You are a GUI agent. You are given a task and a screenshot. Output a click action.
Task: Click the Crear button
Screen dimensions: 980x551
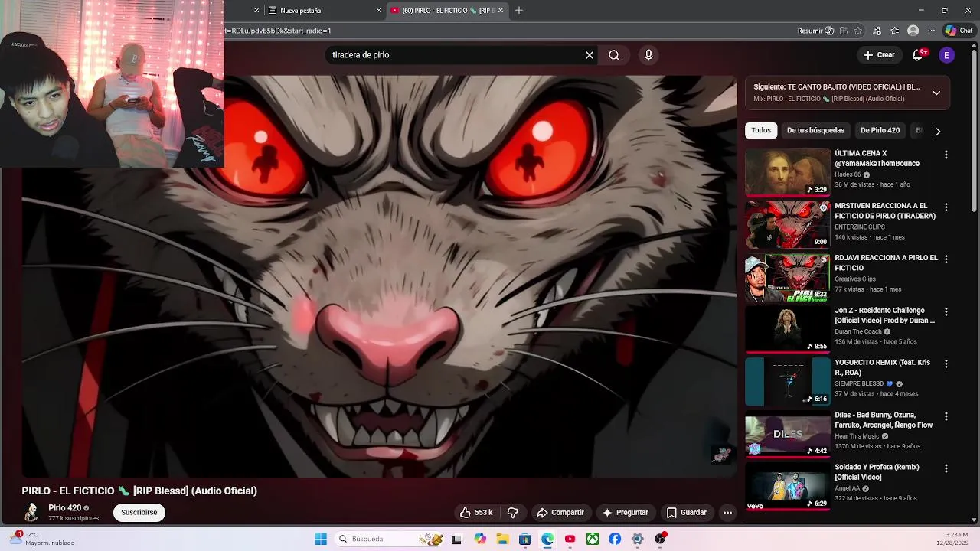click(x=879, y=55)
